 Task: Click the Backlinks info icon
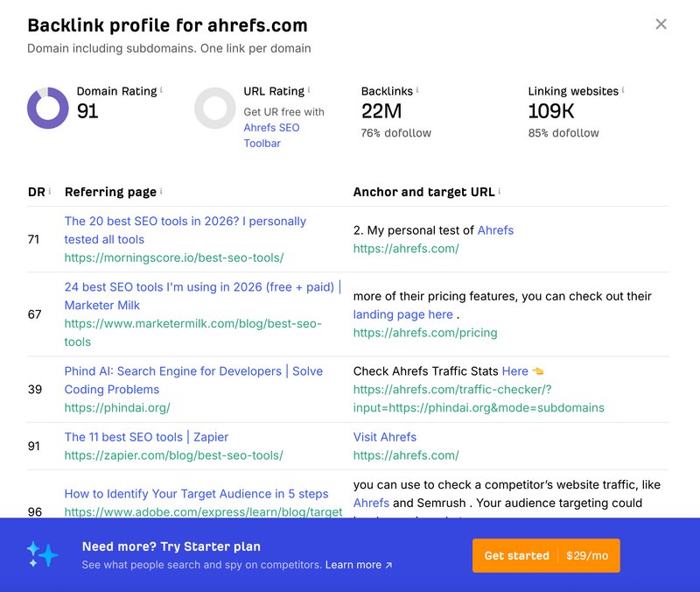click(x=417, y=90)
